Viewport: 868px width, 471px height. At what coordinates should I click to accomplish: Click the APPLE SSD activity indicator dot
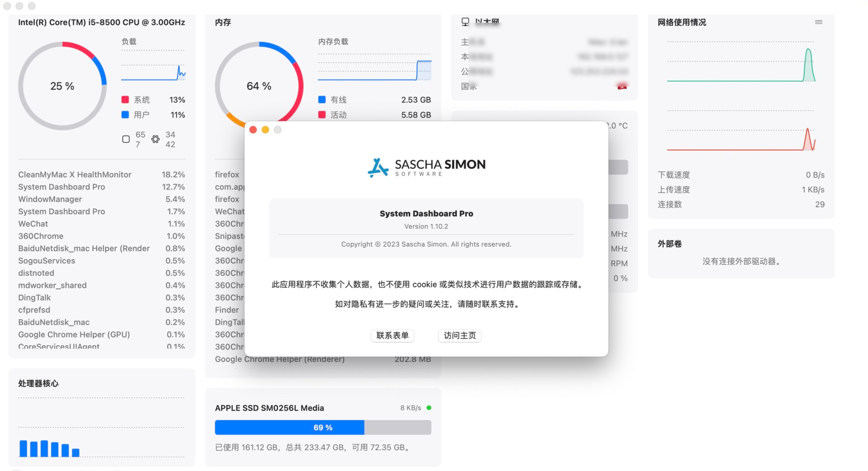[x=429, y=408]
